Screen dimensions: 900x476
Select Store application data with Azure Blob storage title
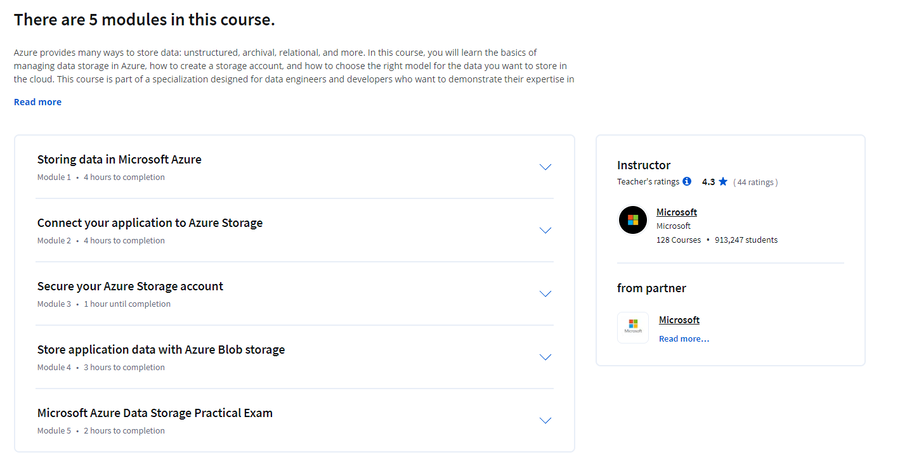pyautogui.click(x=161, y=350)
